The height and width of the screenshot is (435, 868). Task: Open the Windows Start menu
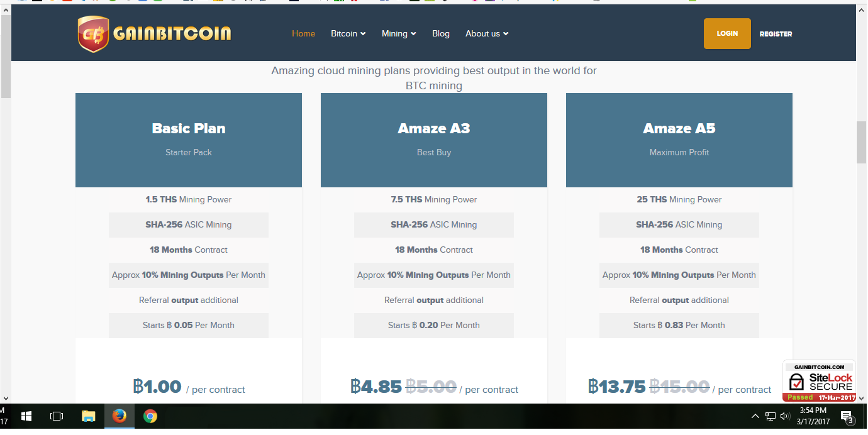(26, 416)
